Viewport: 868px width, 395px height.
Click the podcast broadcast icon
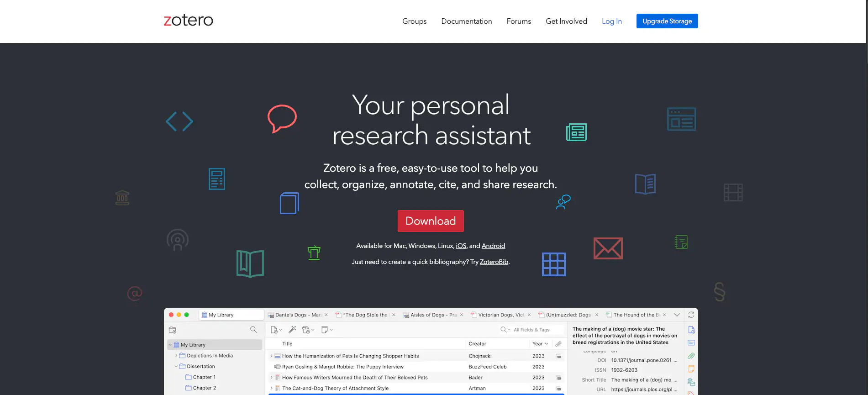(x=177, y=240)
